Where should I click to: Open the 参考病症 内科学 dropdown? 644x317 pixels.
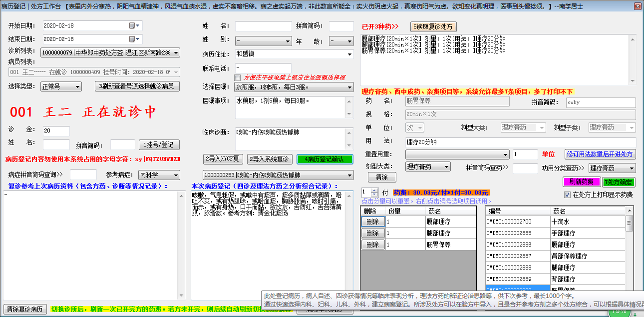point(175,175)
